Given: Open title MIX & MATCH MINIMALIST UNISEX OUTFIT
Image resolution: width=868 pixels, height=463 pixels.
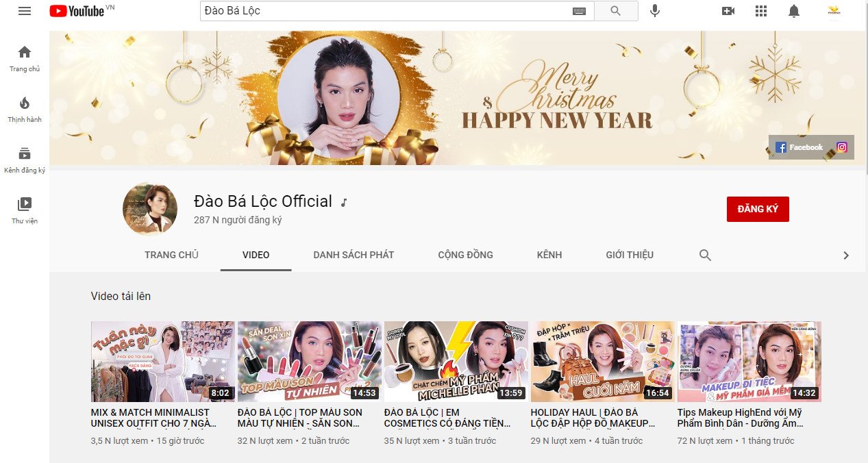Looking at the screenshot, I should 155,418.
